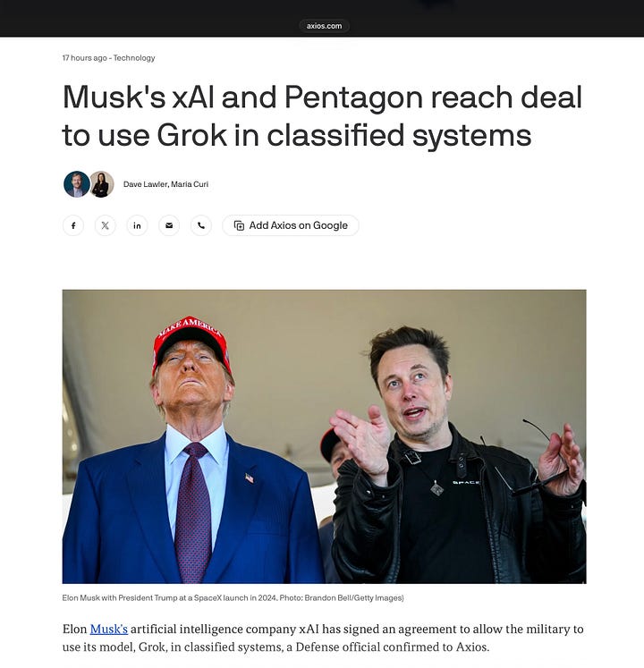Click the photo caption crediting Brandon Bell
The width and height of the screenshot is (644, 668).
tap(233, 597)
